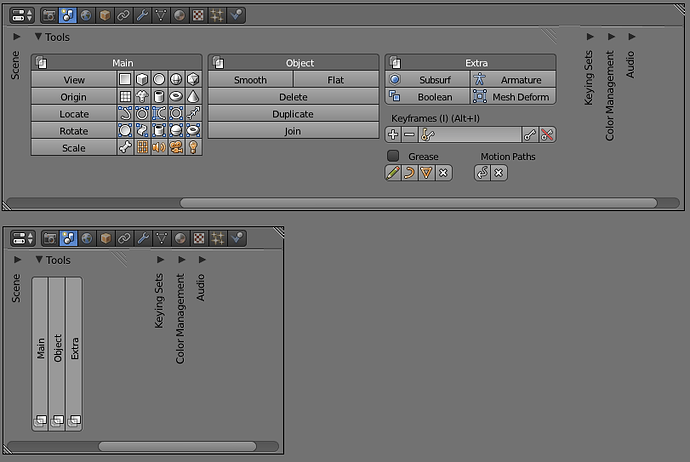Add a Subsurf modifier
690x462 pixels.
click(427, 80)
